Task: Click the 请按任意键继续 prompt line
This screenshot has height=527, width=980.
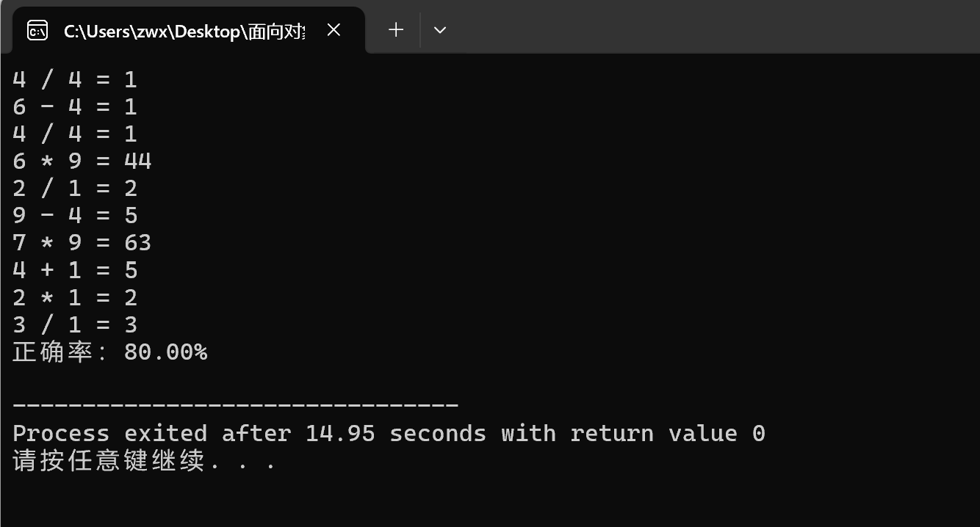Action: tap(144, 462)
